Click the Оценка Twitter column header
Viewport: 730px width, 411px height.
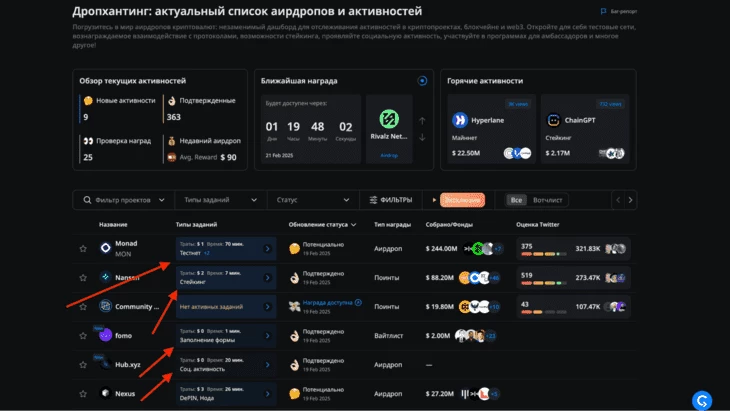[x=538, y=224]
